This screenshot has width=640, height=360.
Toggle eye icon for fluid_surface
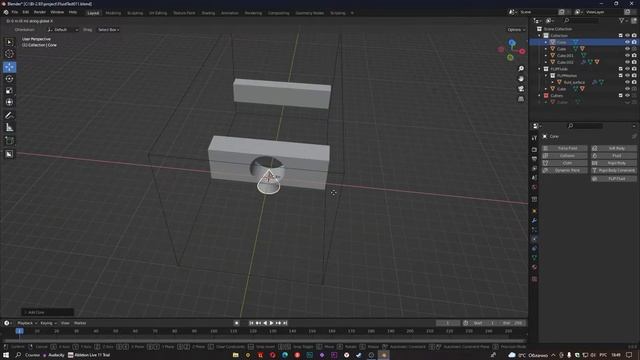[627, 82]
